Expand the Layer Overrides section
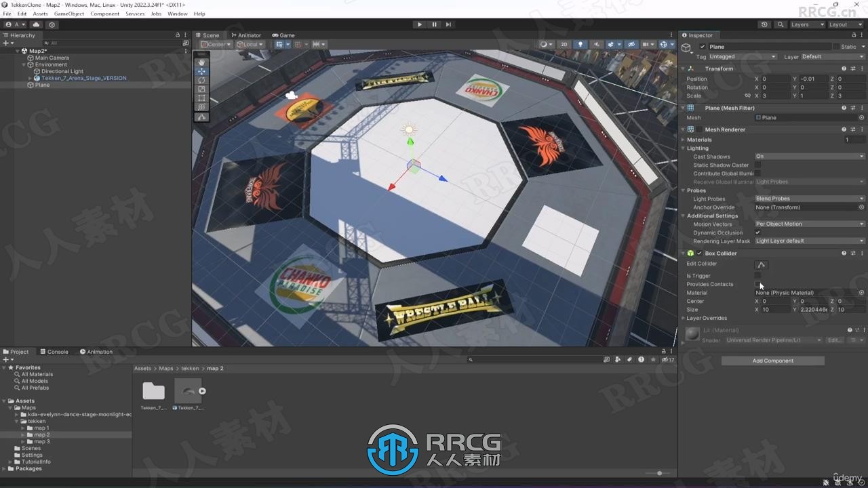 click(684, 318)
